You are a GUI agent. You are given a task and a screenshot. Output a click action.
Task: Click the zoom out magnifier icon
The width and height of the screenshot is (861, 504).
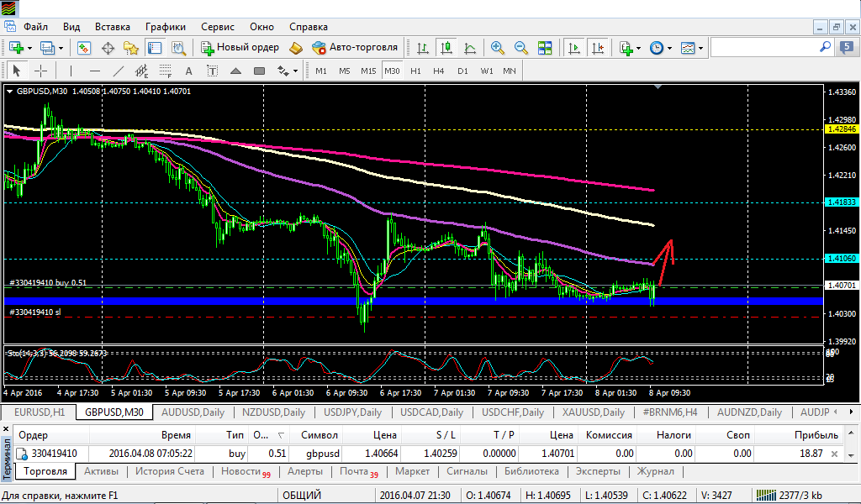click(x=520, y=48)
